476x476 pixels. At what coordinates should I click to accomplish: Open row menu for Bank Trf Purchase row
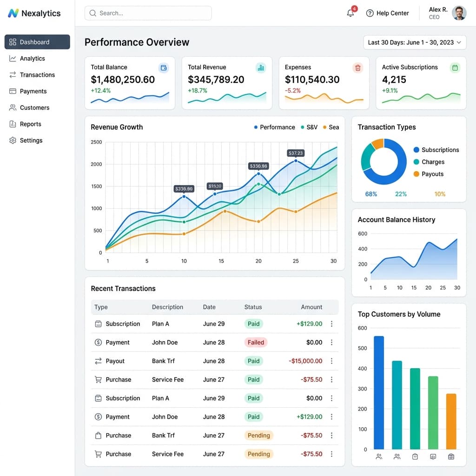331,435
